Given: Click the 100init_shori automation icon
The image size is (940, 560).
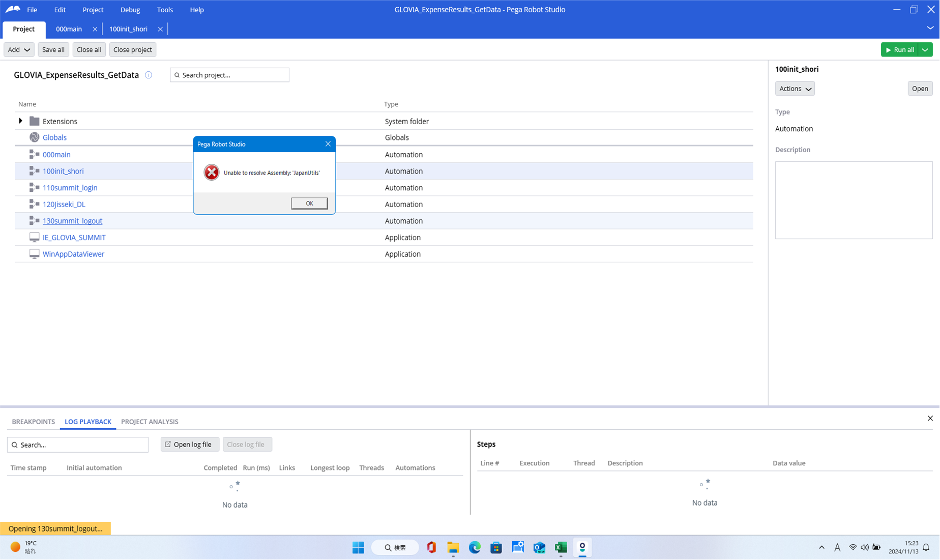Looking at the screenshot, I should click(35, 171).
